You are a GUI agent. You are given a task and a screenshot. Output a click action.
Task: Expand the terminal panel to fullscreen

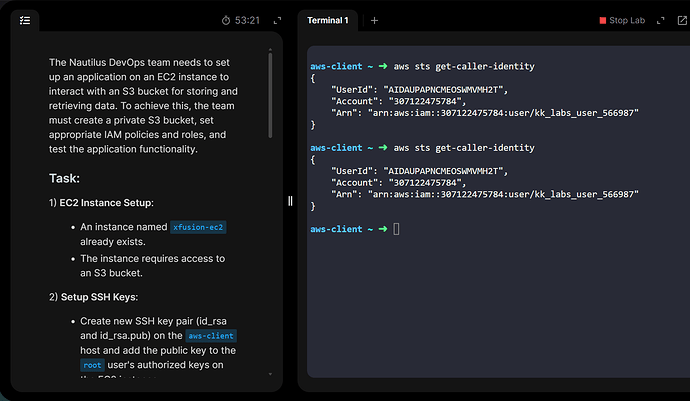point(661,20)
